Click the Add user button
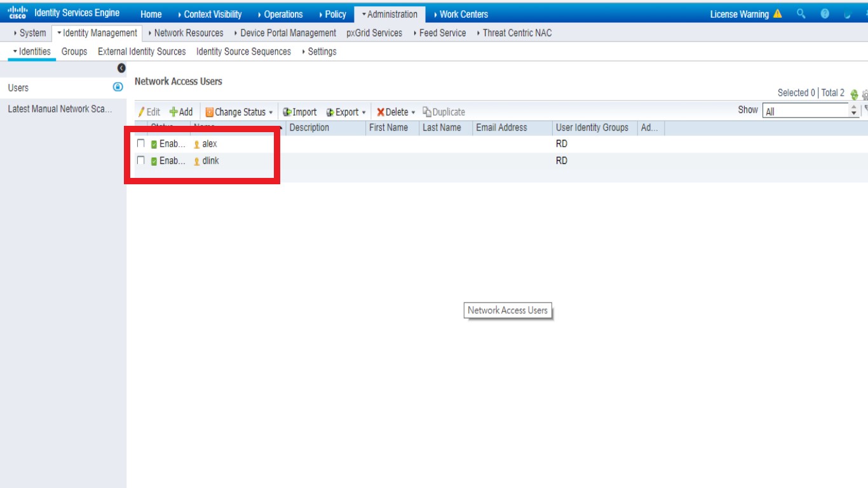 point(181,112)
